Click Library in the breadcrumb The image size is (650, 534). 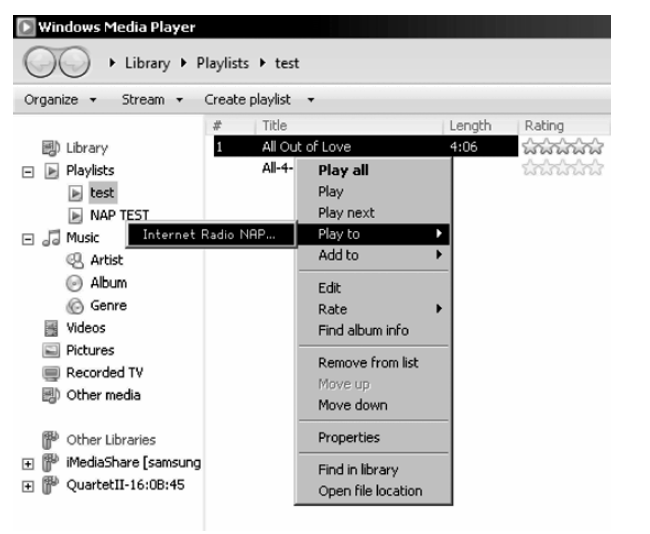click(x=148, y=63)
